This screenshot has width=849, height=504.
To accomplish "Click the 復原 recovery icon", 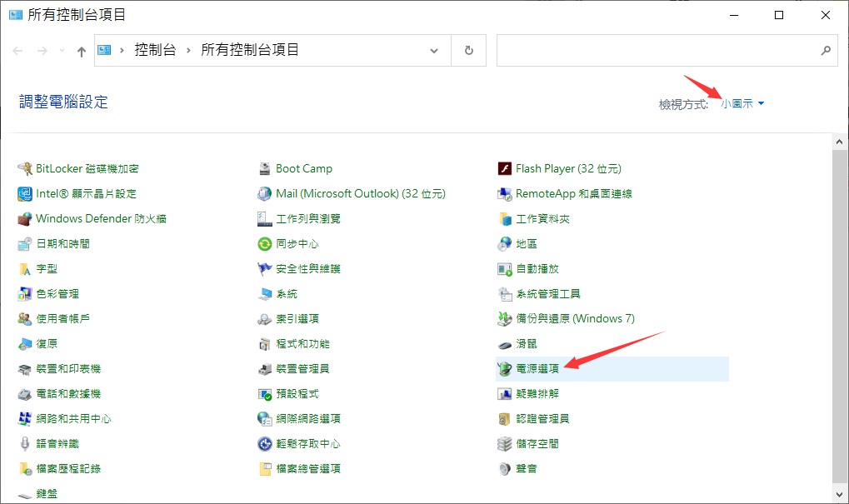I will tap(25, 344).
